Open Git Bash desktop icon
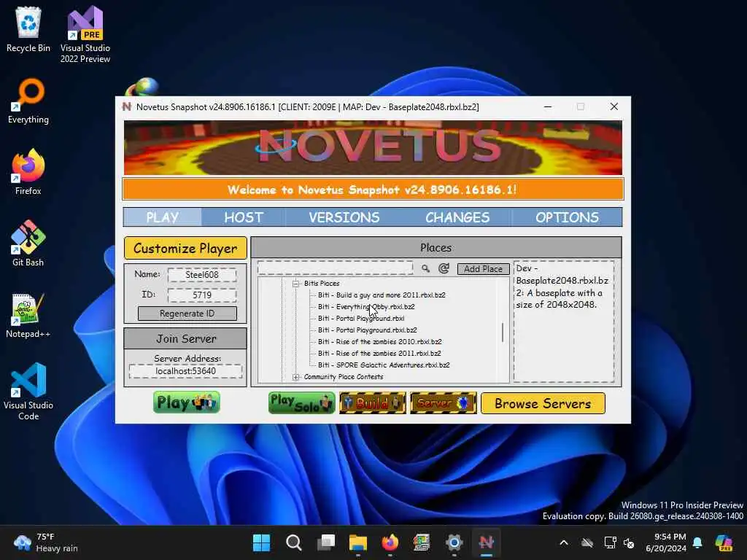 [x=28, y=244]
